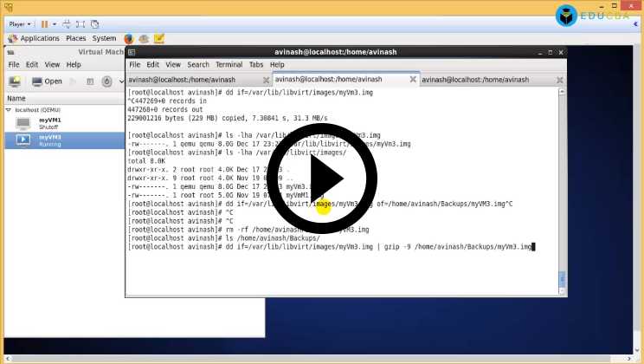Open the Applications menu
The height and width of the screenshot is (364, 644).
(39, 38)
